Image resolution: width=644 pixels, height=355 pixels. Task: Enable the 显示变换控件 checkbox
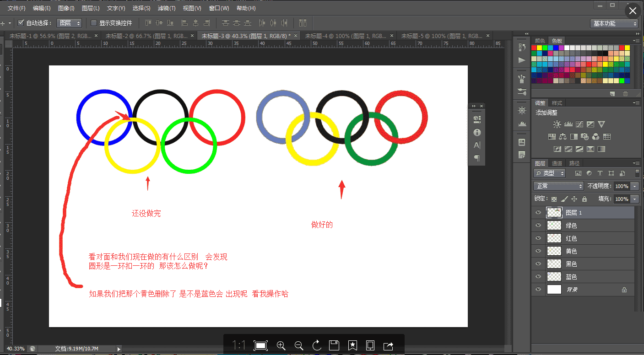95,23
